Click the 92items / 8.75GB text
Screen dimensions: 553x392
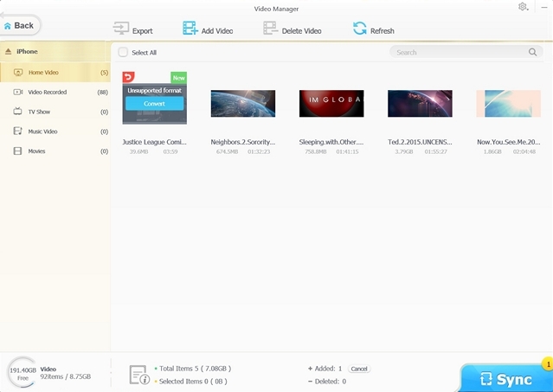65,376
